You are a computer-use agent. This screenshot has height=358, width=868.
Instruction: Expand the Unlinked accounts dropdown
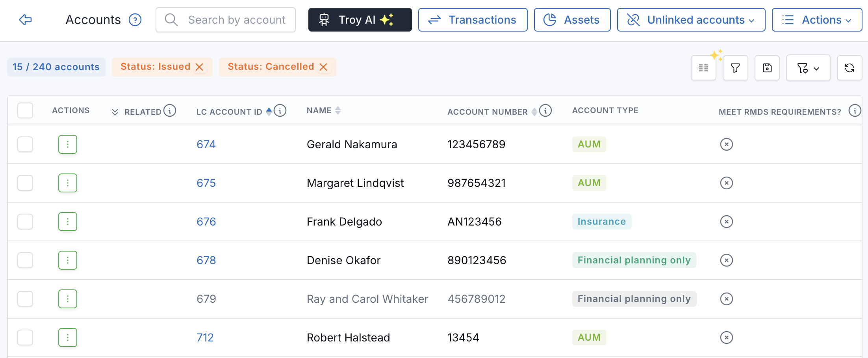pos(691,20)
